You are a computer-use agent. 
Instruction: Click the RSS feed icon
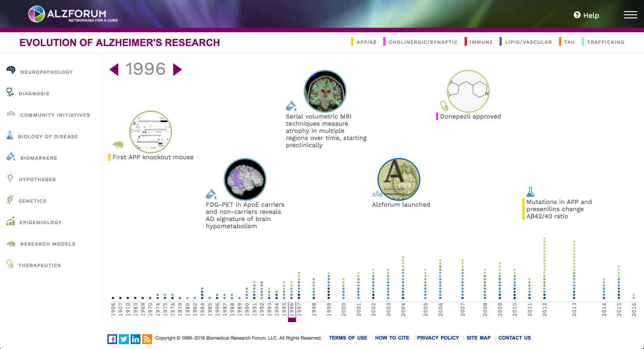147,339
